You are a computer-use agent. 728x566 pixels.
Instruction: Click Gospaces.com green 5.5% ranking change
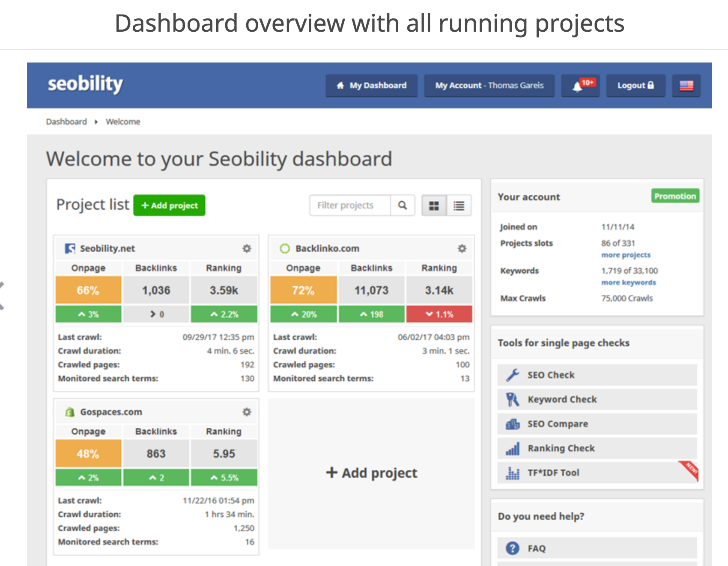(224, 478)
